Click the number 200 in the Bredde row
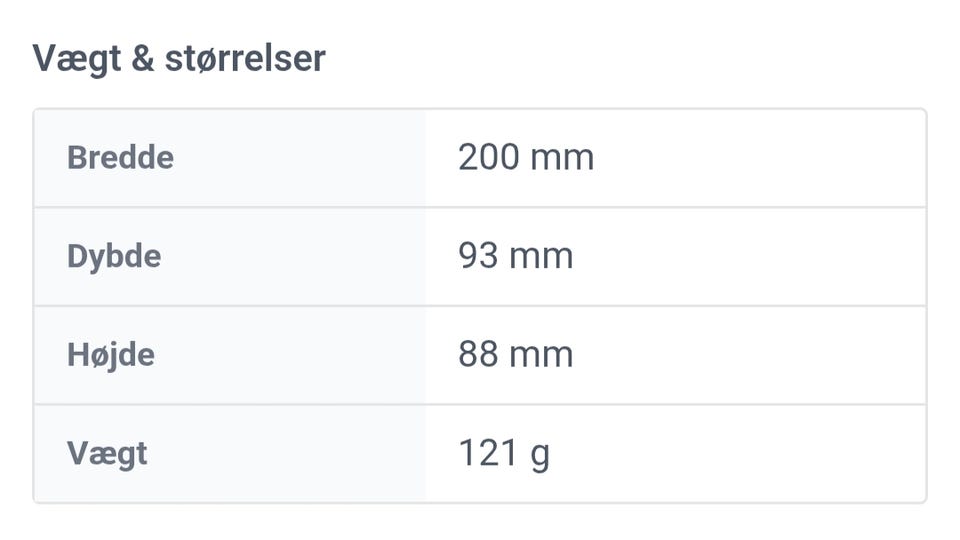The image size is (960, 540). 489,158
